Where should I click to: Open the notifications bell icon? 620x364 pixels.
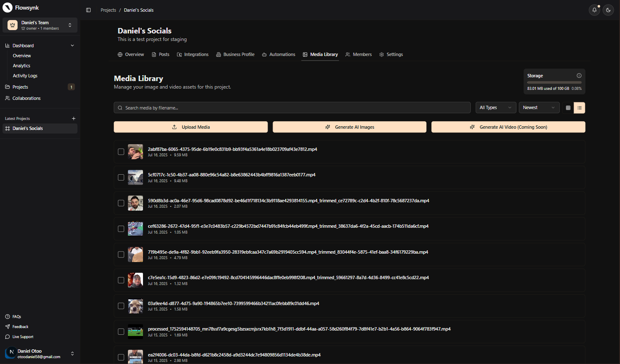tap(594, 10)
